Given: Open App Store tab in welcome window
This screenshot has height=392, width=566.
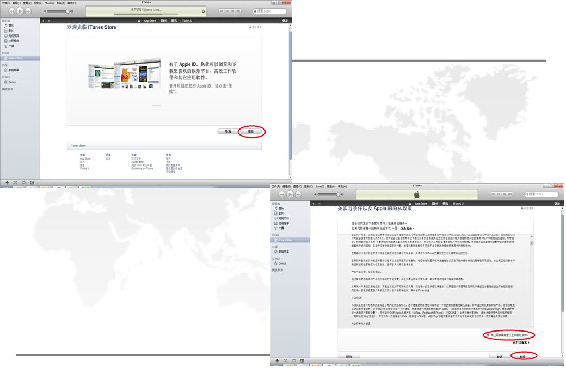Looking at the screenshot, I should pyautogui.click(x=150, y=21).
